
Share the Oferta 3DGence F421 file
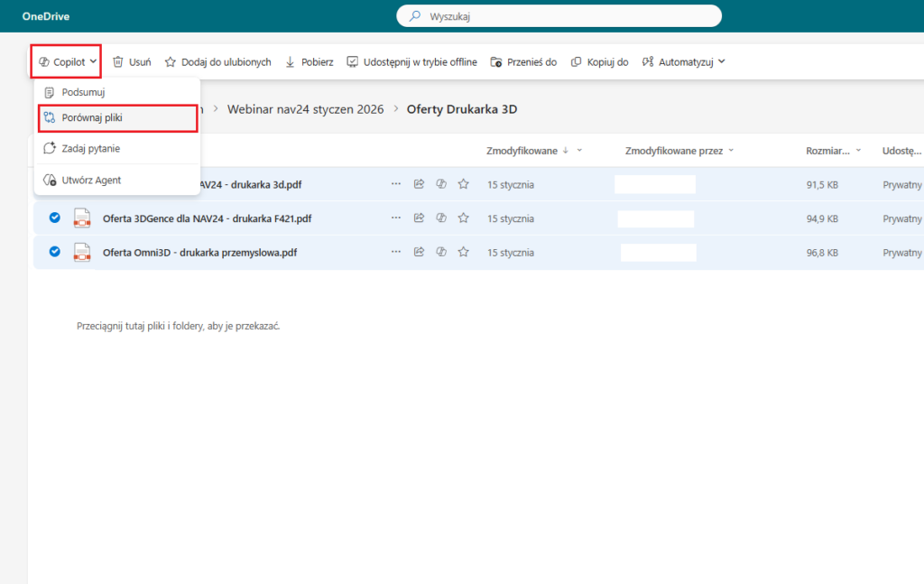click(419, 218)
